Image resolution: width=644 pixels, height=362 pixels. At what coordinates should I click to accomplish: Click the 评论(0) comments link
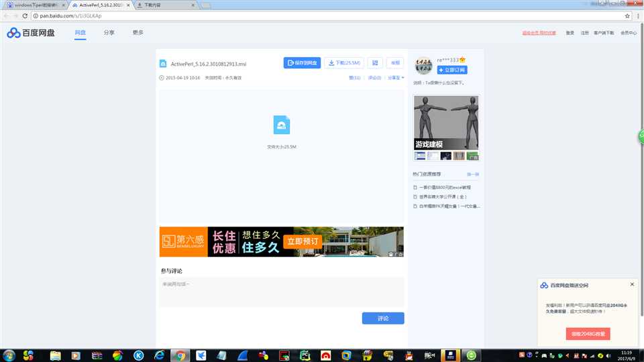[x=374, y=78]
